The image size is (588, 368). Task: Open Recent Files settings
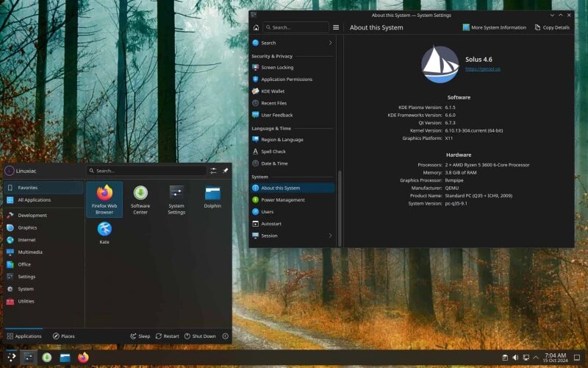293,103
